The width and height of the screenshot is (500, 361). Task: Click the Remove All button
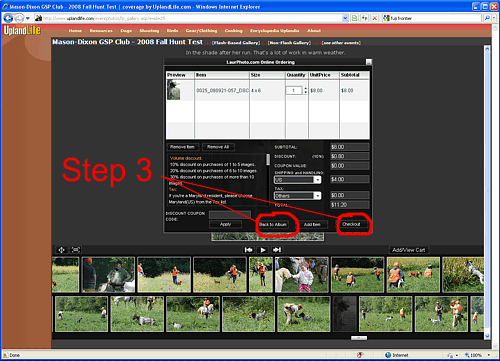[218, 147]
